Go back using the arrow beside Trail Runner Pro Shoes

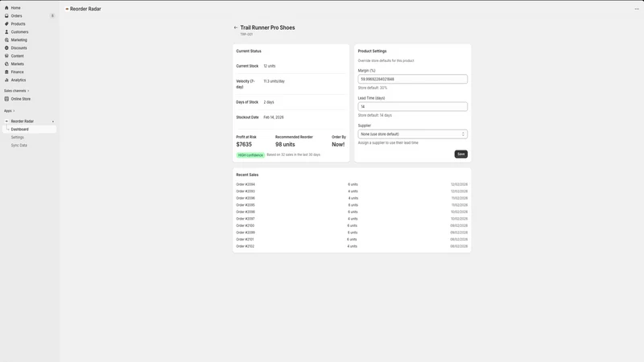coord(236,27)
